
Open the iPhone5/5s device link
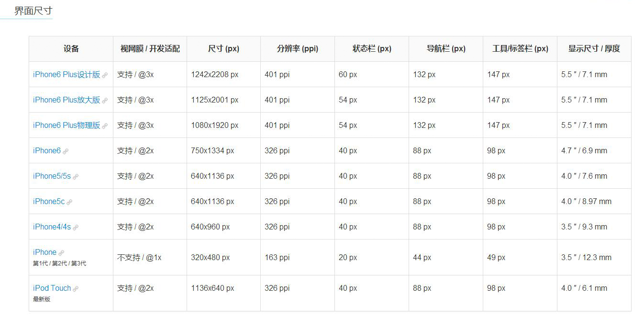coord(52,176)
